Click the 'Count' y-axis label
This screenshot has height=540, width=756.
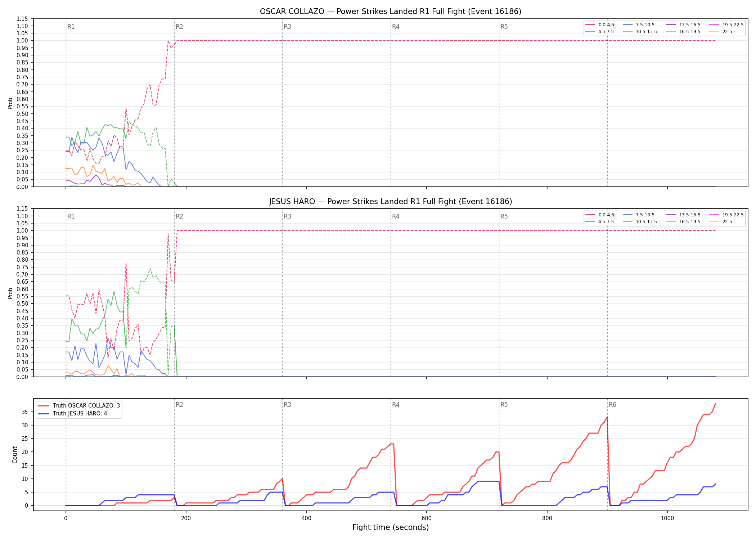15,455
